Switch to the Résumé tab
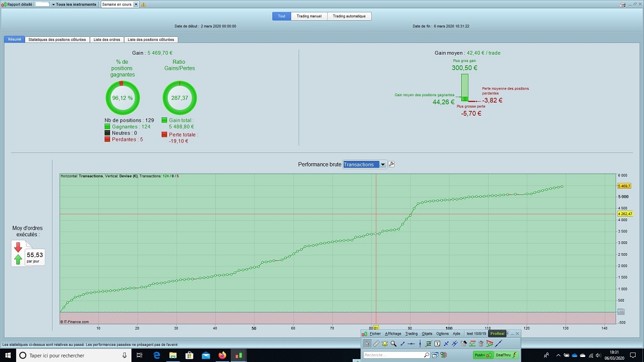The image size is (644, 362). [x=15, y=40]
